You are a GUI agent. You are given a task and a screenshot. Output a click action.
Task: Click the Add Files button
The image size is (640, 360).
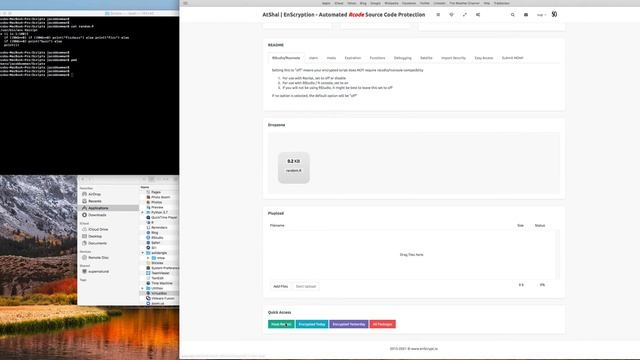280,287
